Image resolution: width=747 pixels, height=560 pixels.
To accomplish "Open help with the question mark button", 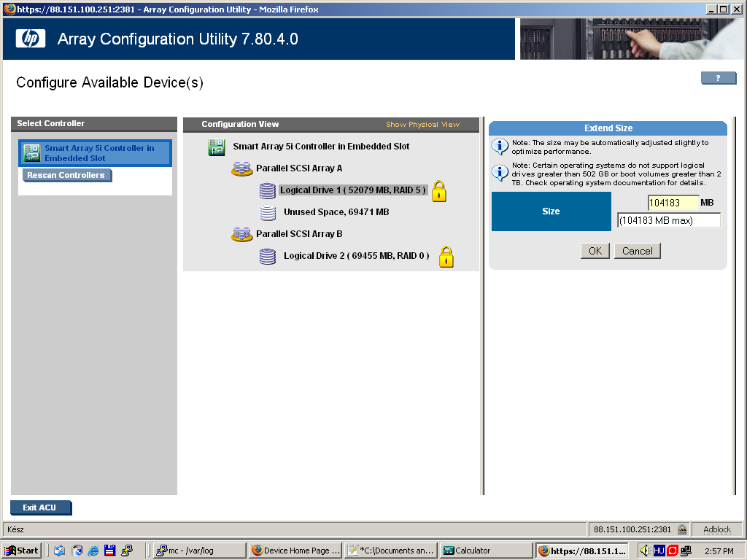I will 718,78.
